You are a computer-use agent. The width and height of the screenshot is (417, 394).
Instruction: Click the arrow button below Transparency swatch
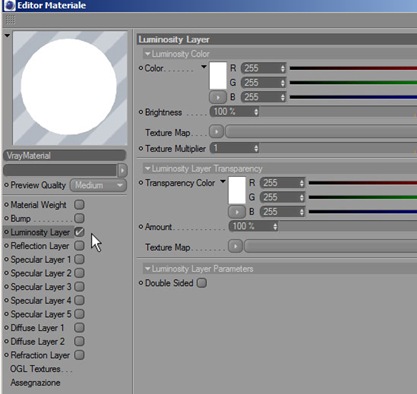237,212
